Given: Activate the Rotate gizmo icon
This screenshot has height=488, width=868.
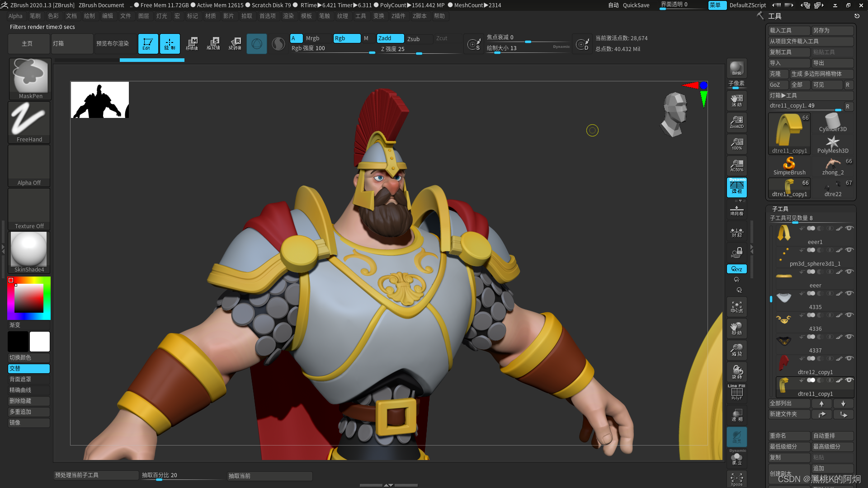Looking at the screenshot, I should click(x=235, y=44).
